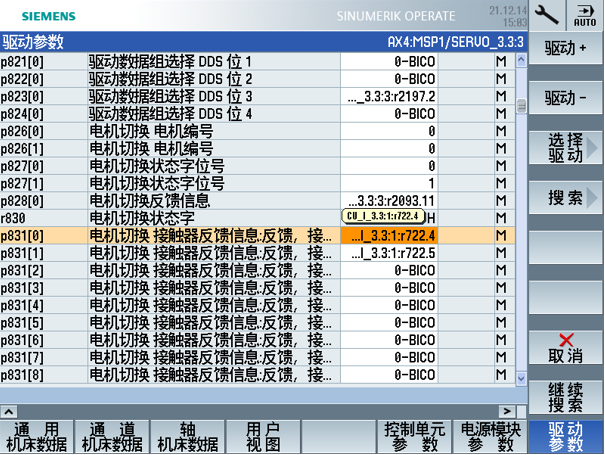This screenshot has width=605, height=455.
Task: Click the 继续搜索 softkey
Action: [565, 397]
